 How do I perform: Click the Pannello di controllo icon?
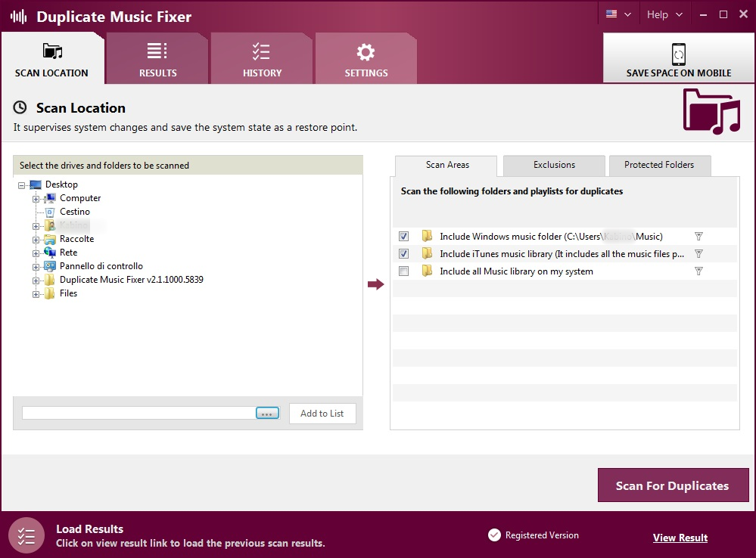[x=50, y=266]
